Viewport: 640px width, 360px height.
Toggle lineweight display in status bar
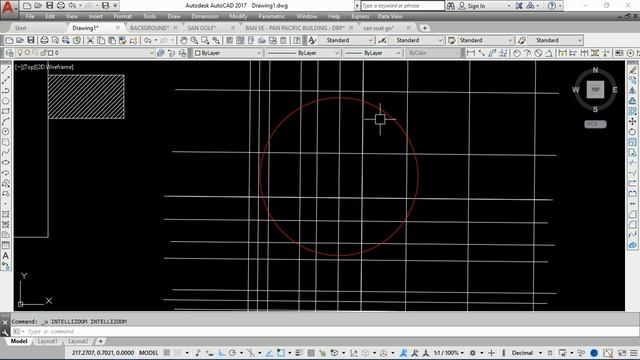(299, 353)
